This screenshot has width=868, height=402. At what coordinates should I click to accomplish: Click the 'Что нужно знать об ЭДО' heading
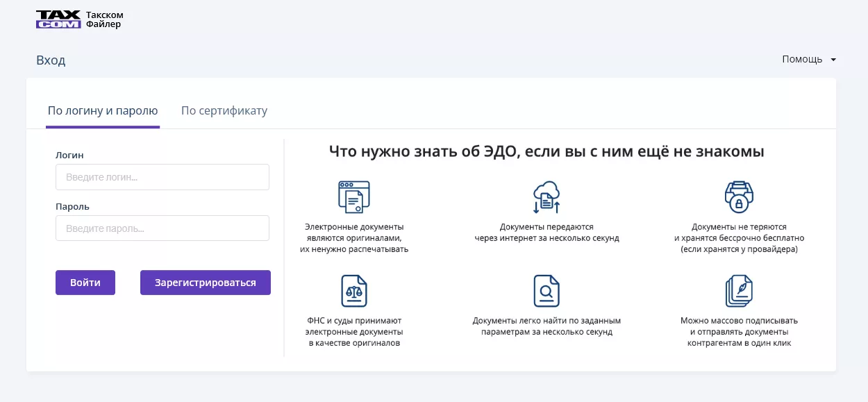(546, 151)
